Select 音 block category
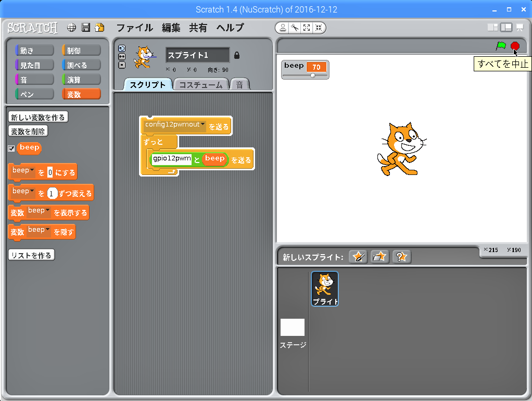Image resolution: width=532 pixels, height=401 pixels. [34, 80]
